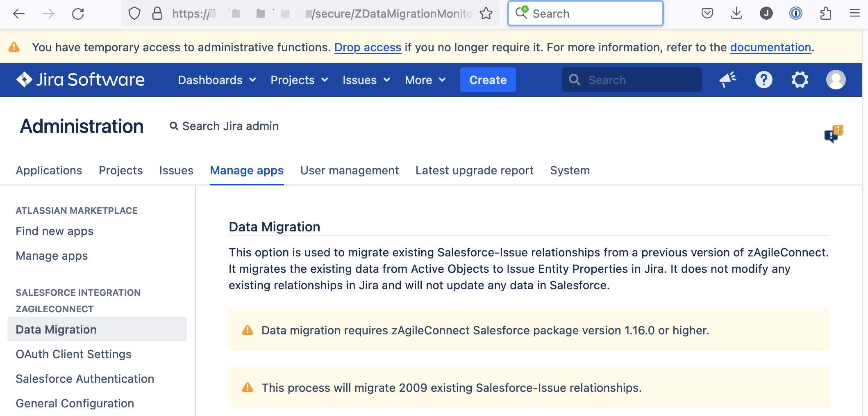The width and height of the screenshot is (868, 416).
Task: Open the browser extensions puzzle icon
Action: 825,14
